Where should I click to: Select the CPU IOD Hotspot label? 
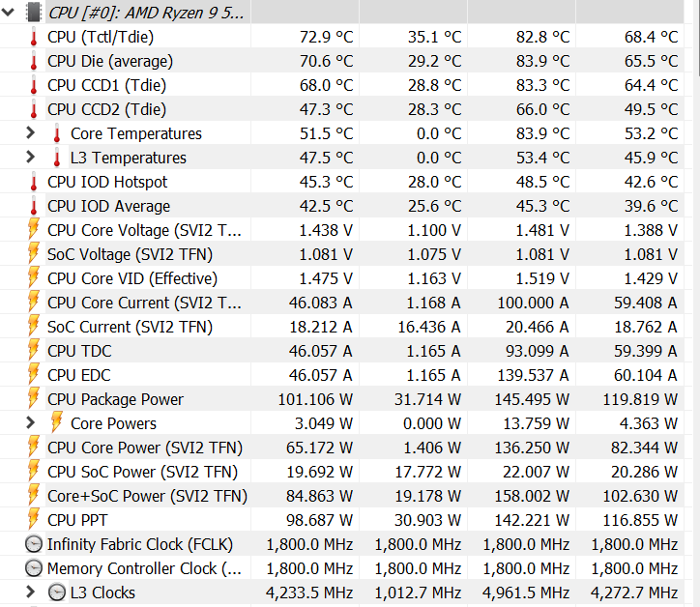tap(107, 182)
